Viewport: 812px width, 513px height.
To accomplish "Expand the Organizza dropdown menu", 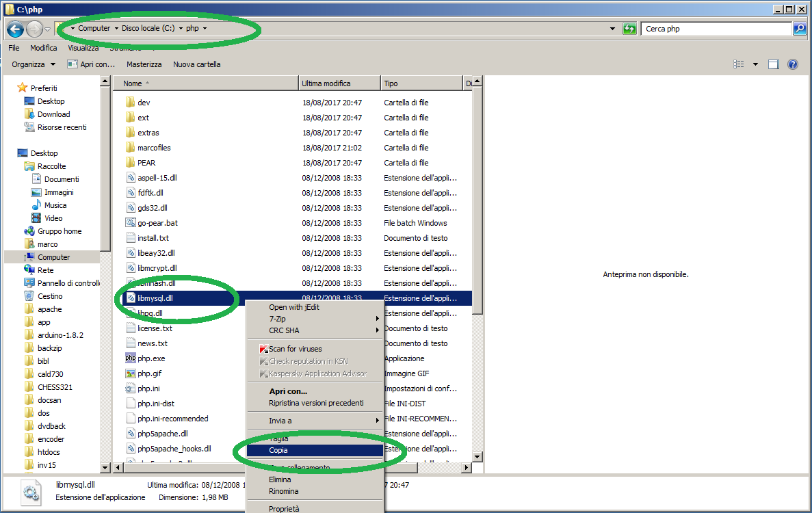I will pos(34,64).
